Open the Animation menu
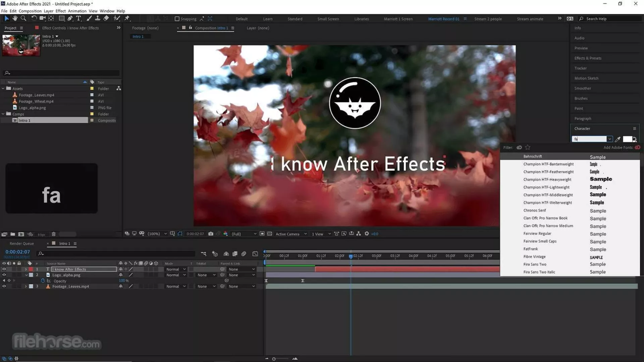The height and width of the screenshot is (362, 644). click(77, 11)
